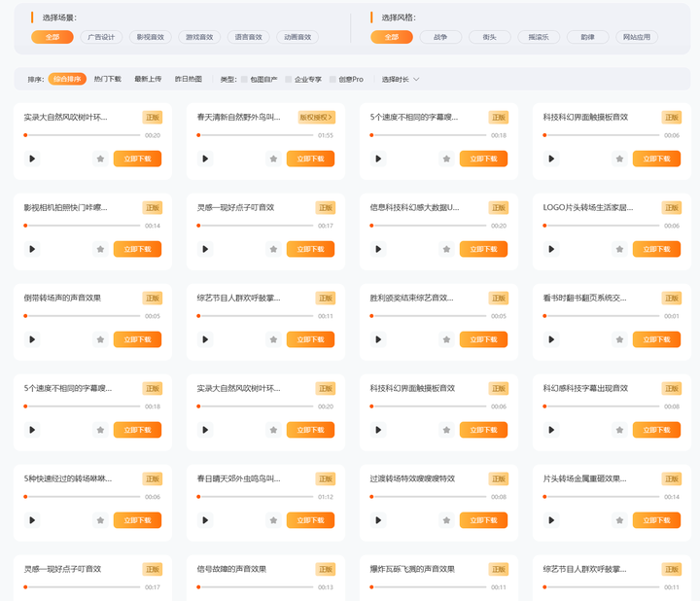Open the 信号故障的声音效果 title

point(231,569)
